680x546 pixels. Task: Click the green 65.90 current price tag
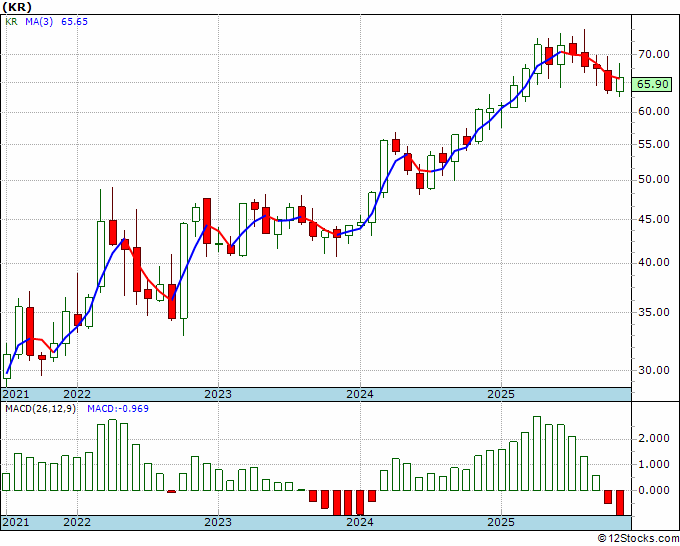click(x=652, y=84)
